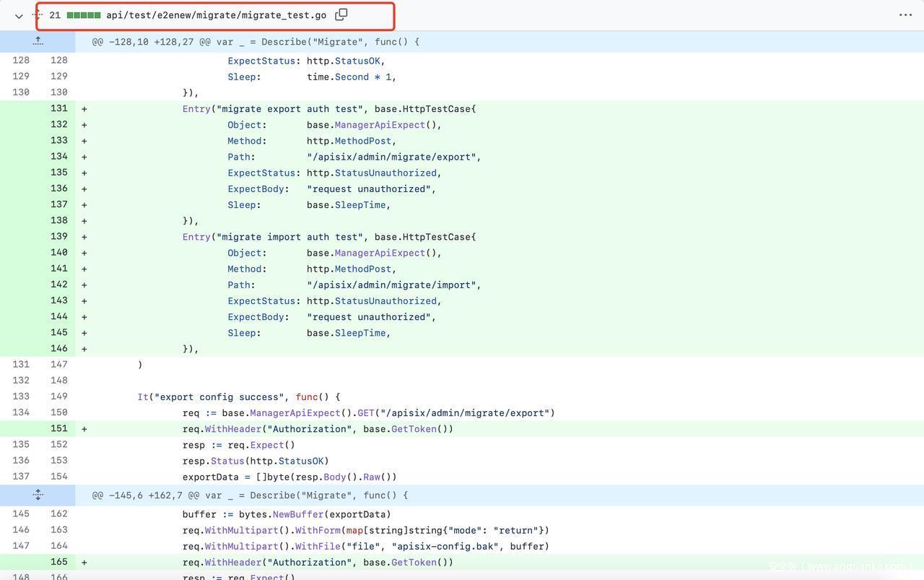This screenshot has height=580, width=924.
Task: Click old line number 133 in gutter
Action: [21, 397]
